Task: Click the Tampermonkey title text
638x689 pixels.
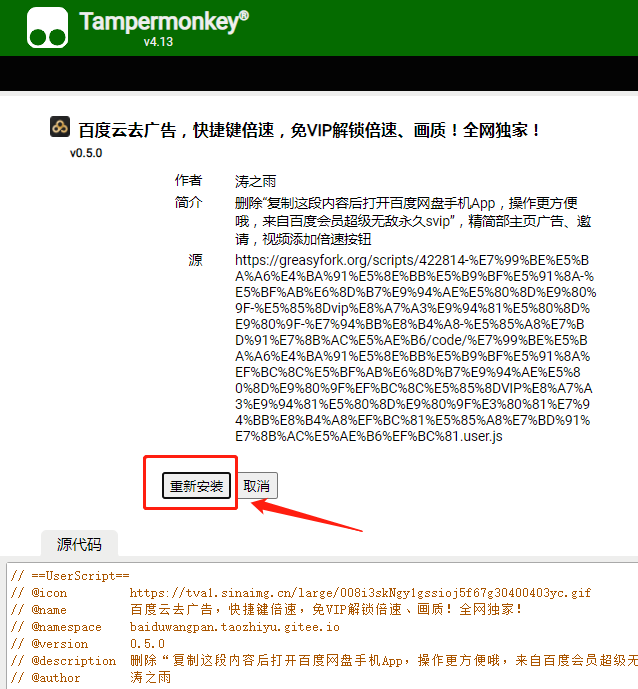Action: tap(164, 22)
